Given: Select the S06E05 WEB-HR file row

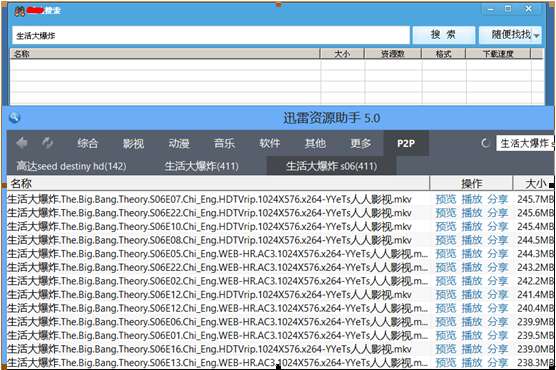Looking at the screenshot, I should (280, 254).
